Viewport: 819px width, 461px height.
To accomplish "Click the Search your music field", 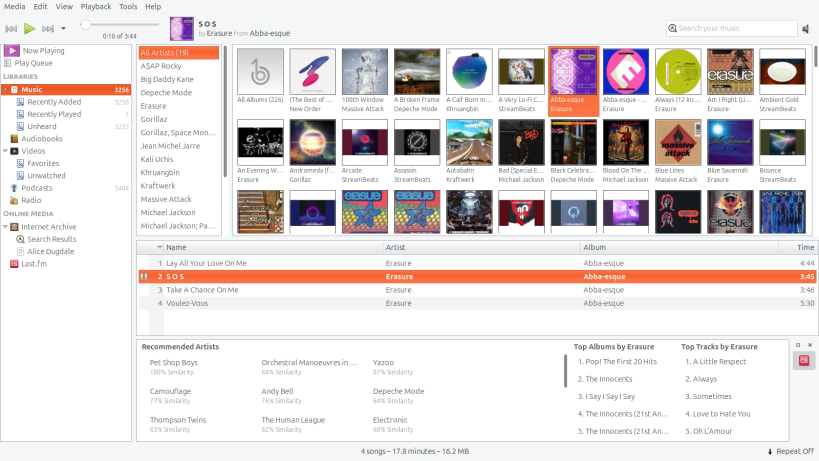I will point(732,28).
